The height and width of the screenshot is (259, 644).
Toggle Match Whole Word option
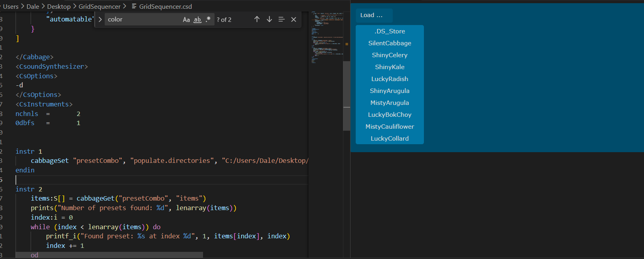[197, 19]
